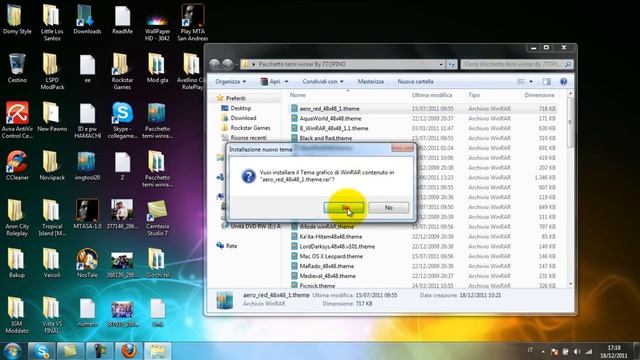This screenshot has height=360, width=640.
Task: Click the file list vertical scrollbar
Action: (570, 122)
